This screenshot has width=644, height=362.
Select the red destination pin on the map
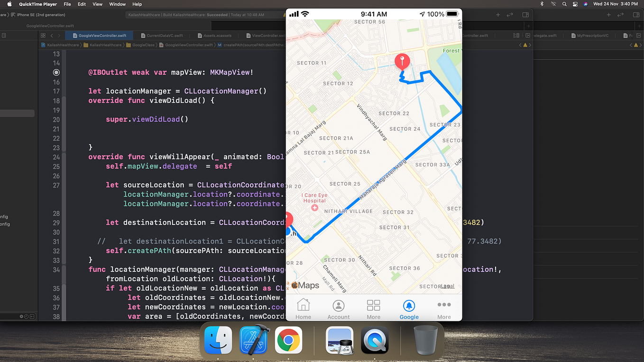[402, 61]
